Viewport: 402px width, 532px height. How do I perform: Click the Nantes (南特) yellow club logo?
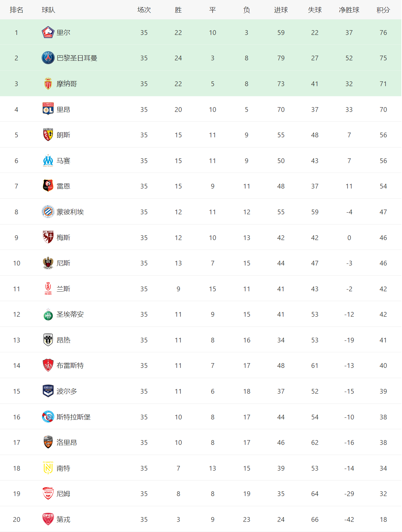(48, 468)
